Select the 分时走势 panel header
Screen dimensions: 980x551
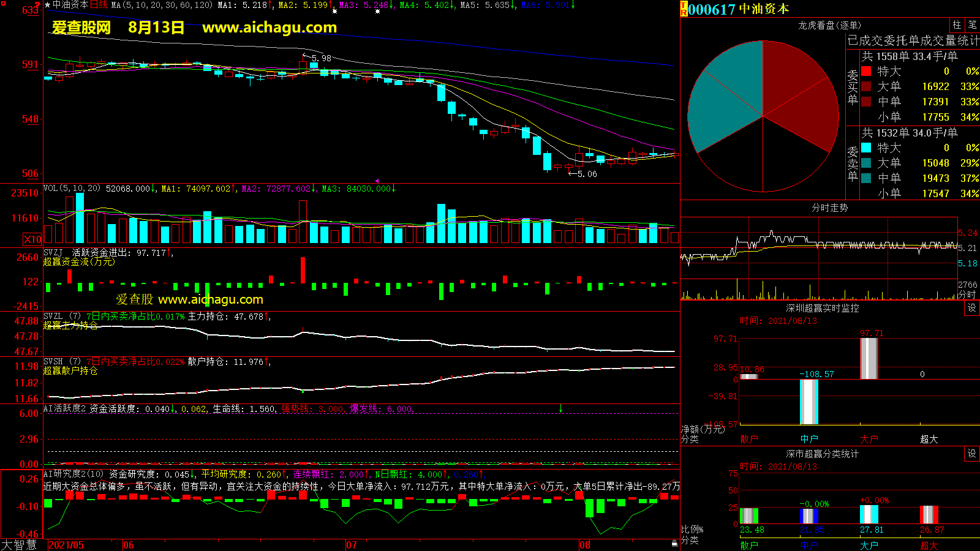coord(829,208)
